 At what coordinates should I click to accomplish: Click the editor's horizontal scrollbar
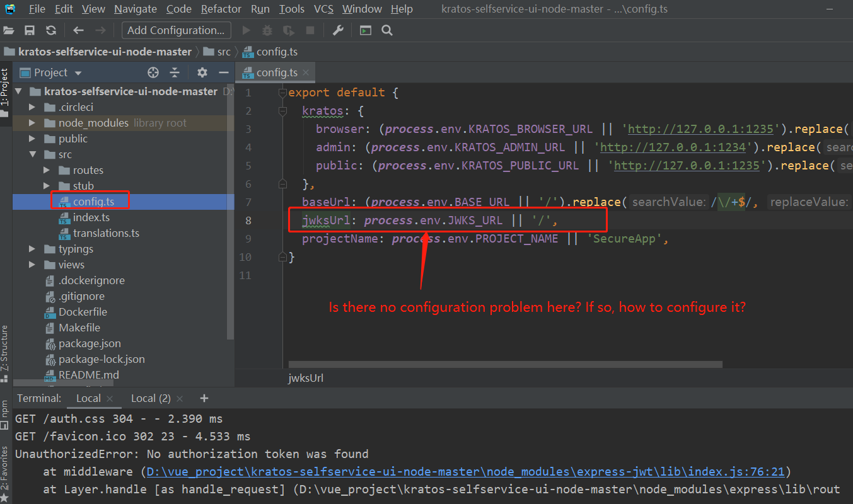(504, 364)
